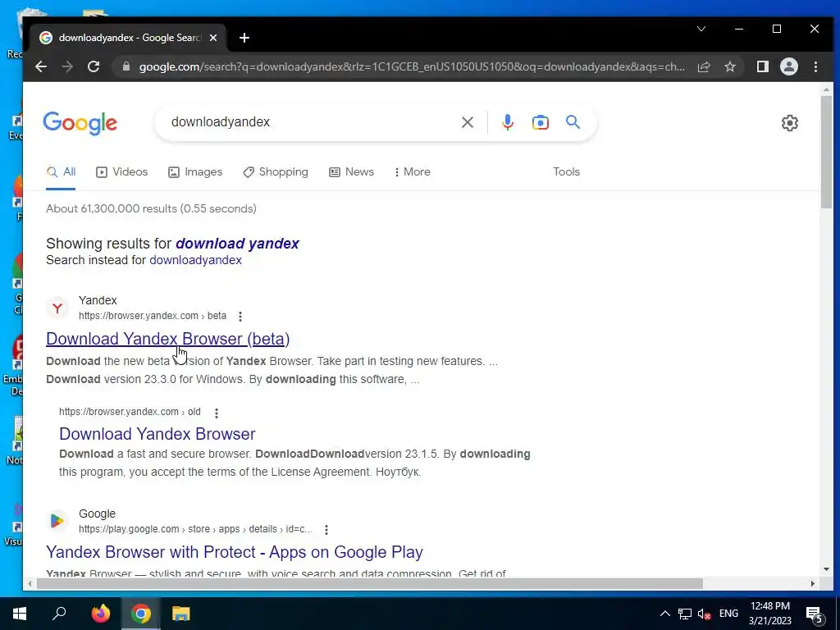Open the Download Yandex Browser result
This screenshot has height=630, width=840.
pos(157,434)
